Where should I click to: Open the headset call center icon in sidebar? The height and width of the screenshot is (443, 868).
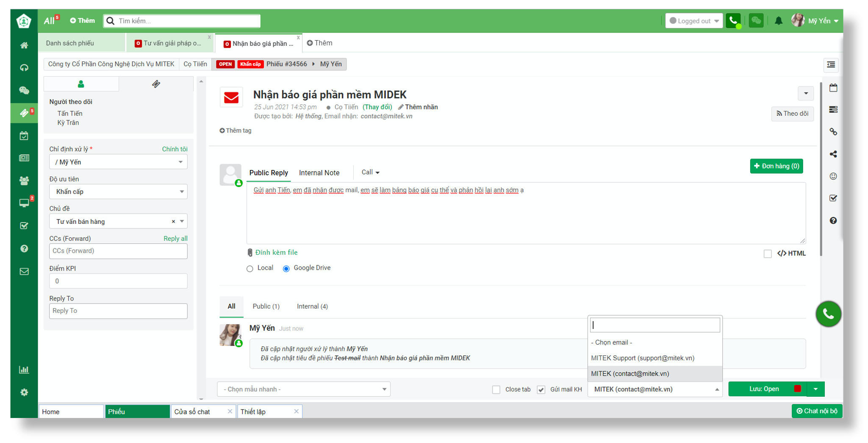coord(24,68)
